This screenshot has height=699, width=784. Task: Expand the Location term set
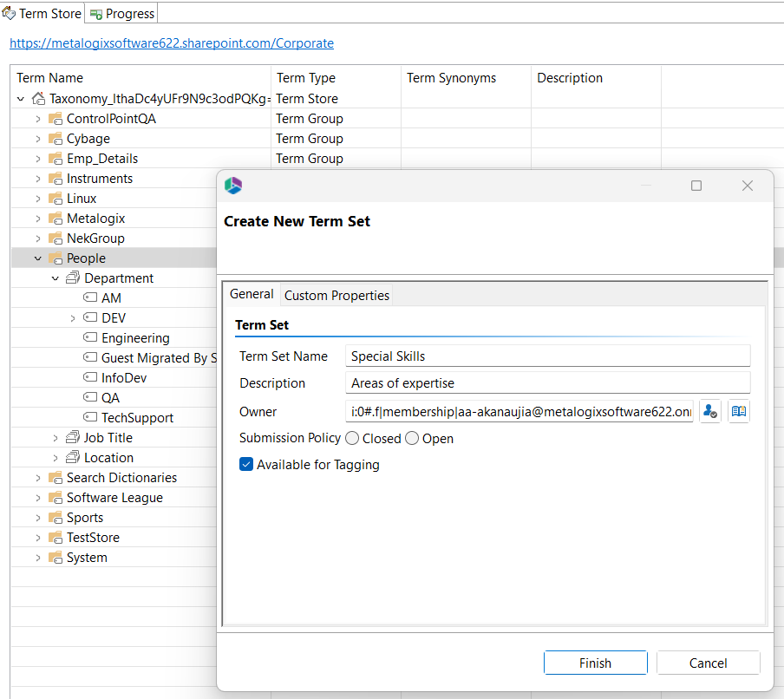click(56, 458)
